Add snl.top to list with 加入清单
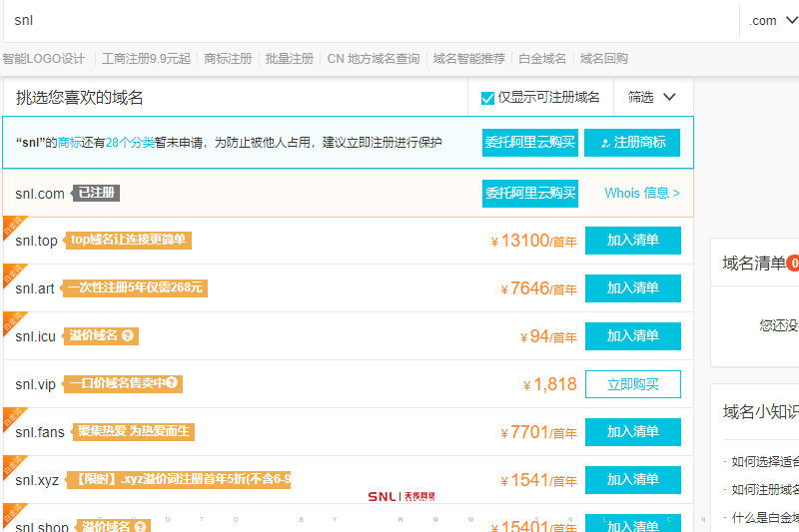Screen dimensions: 799x532 pos(632,241)
